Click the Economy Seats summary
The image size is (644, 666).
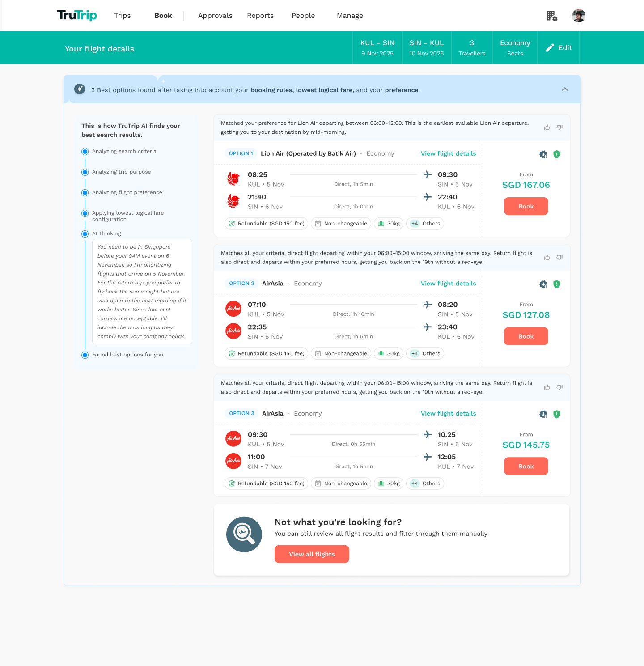coord(515,48)
